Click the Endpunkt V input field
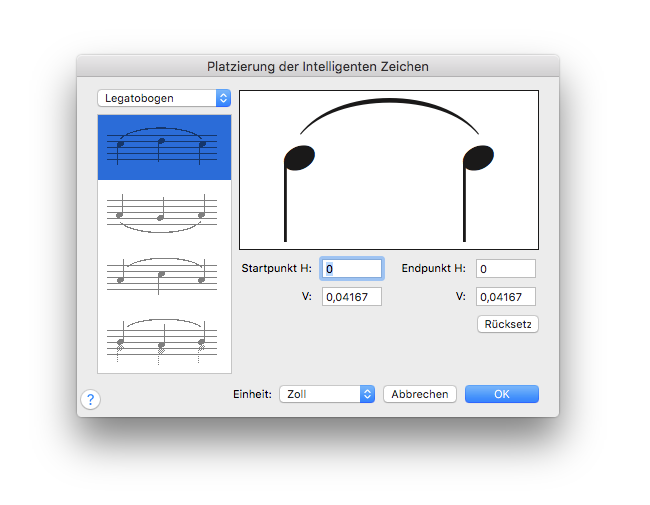The width and height of the screenshot is (650, 505). [x=505, y=297]
